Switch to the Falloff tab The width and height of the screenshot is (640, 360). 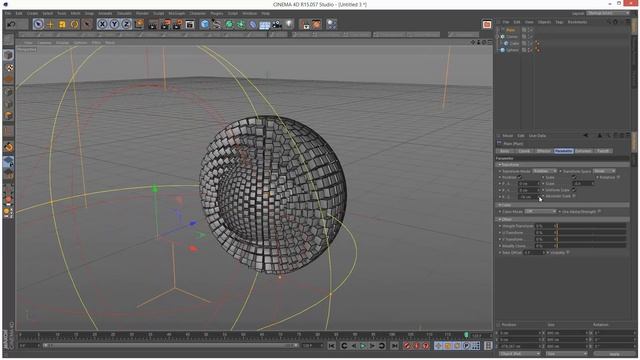coord(602,151)
